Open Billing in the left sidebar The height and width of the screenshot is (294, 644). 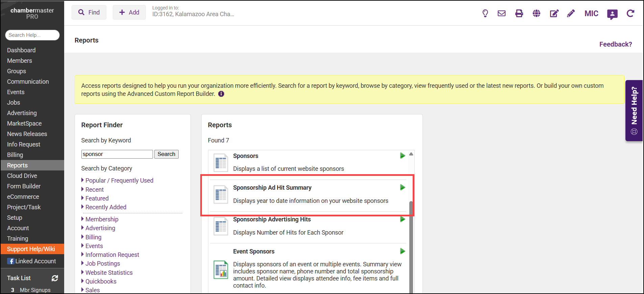click(15, 155)
